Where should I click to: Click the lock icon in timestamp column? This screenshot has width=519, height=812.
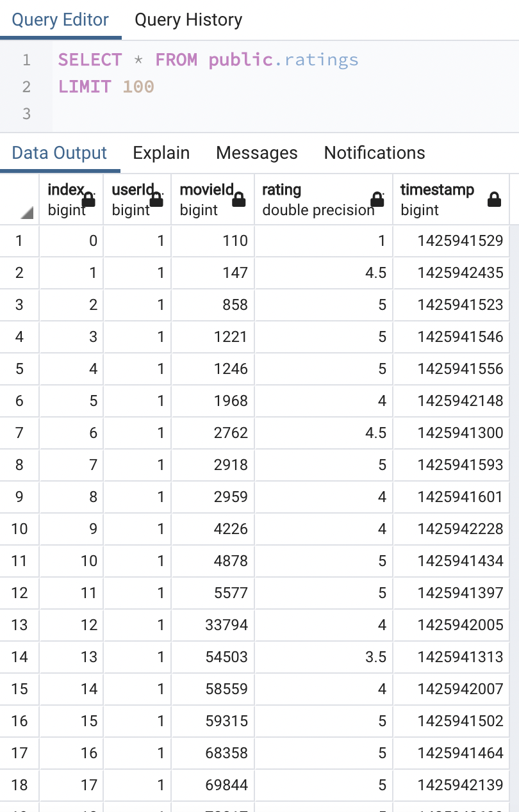(494, 200)
